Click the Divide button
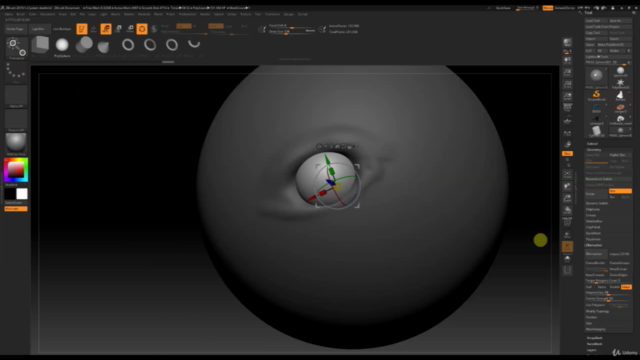This screenshot has height=360, width=640. (x=596, y=194)
